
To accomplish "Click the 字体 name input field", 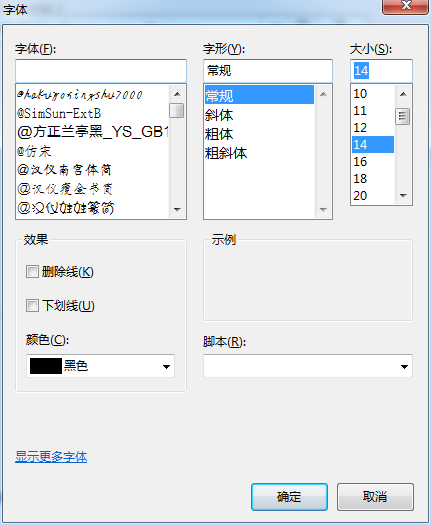I will (x=101, y=71).
